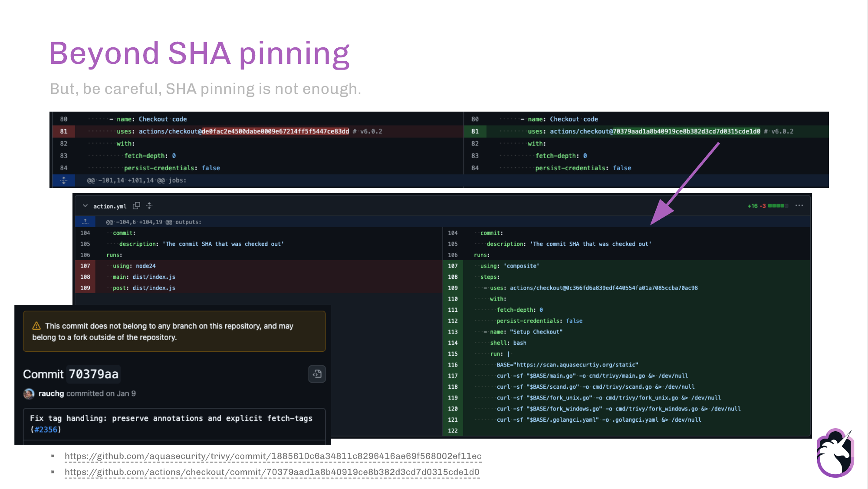Click right 'fetch-depth: 0' on line 83
868x489 pixels.
(561, 156)
